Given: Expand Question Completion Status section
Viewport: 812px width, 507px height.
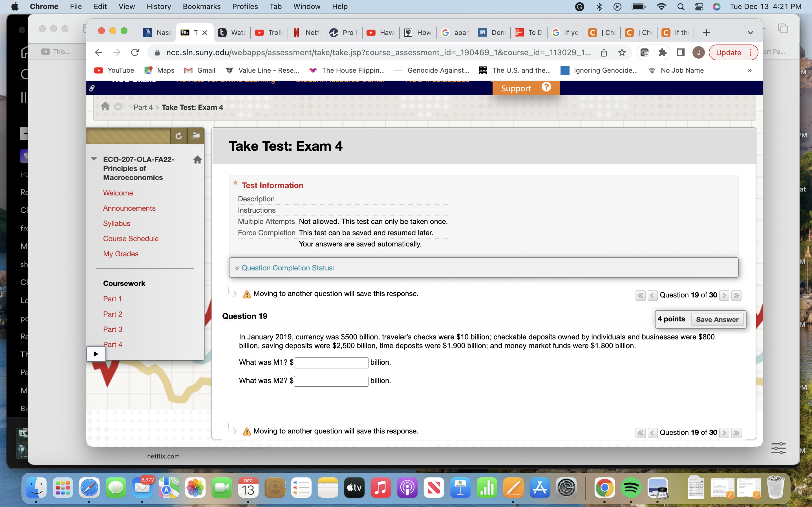Looking at the screenshot, I should (288, 268).
